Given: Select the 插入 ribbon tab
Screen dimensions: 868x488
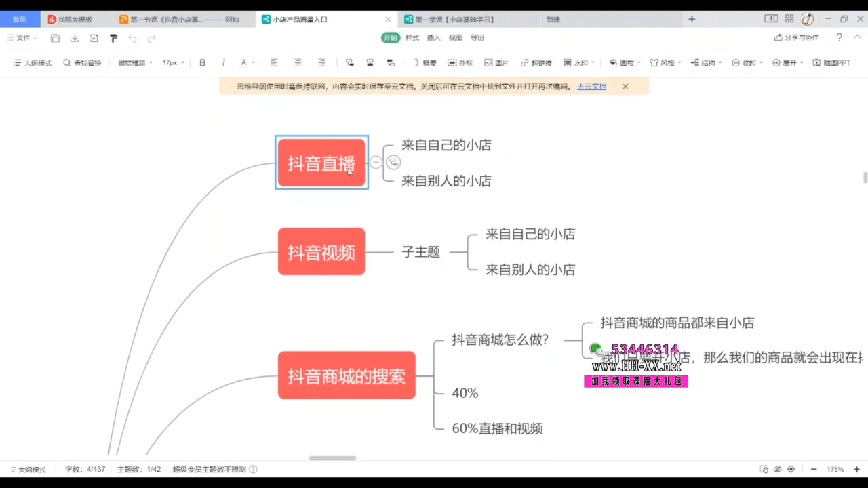Looking at the screenshot, I should pyautogui.click(x=434, y=38).
